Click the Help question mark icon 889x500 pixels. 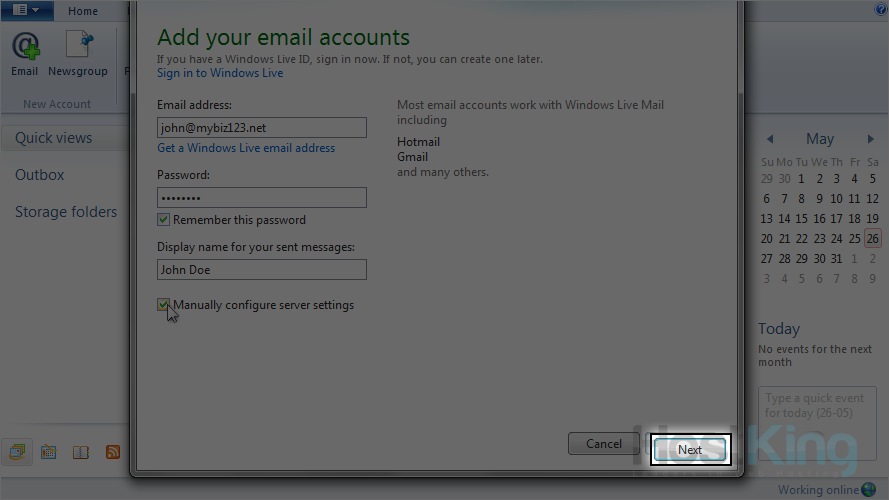[881, 10]
